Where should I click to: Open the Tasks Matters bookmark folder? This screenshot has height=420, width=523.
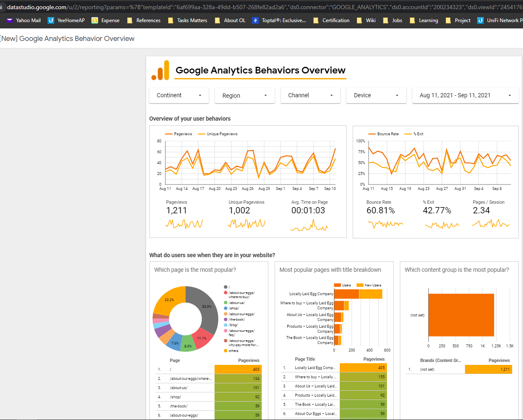187,20
